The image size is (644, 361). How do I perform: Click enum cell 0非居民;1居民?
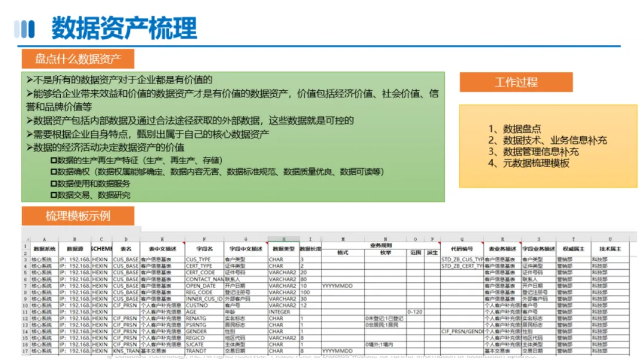tap(385, 325)
